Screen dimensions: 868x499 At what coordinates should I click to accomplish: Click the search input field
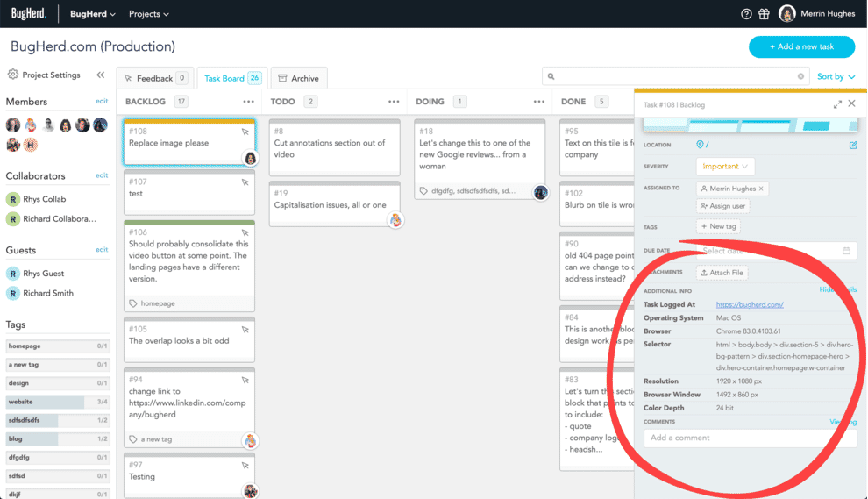675,76
